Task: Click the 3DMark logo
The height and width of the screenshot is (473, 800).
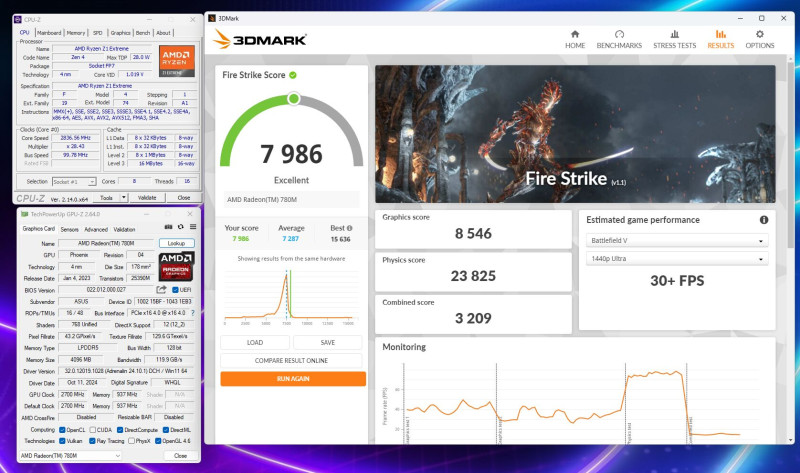Action: pyautogui.click(x=260, y=39)
